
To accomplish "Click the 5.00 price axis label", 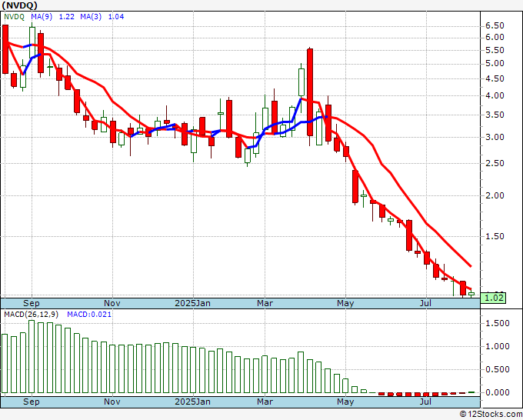I will click(x=495, y=63).
